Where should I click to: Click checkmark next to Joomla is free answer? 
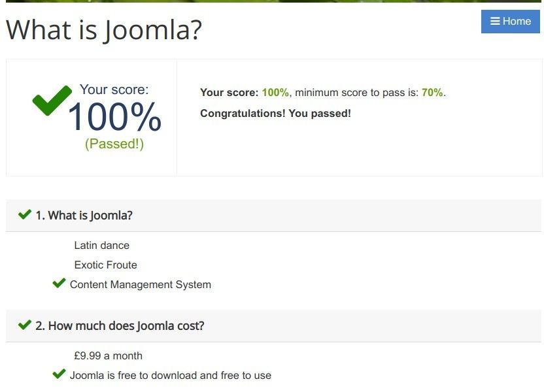[x=59, y=374]
